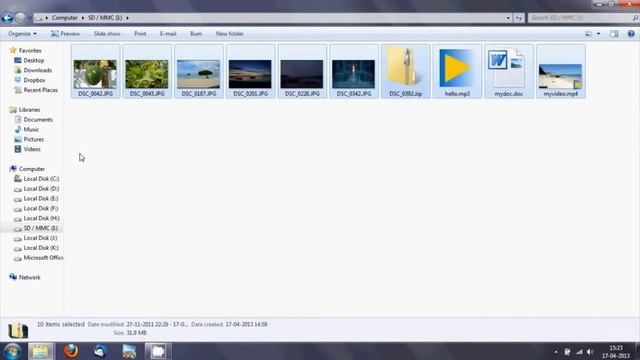The height and width of the screenshot is (360, 640).
Task: Click the Date modified value in details pane
Action: 157,324
